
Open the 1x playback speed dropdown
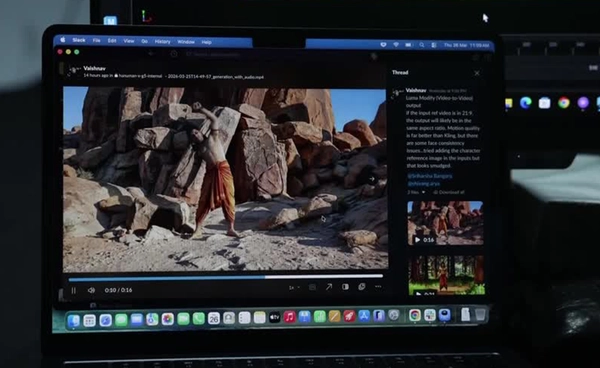[293, 288]
